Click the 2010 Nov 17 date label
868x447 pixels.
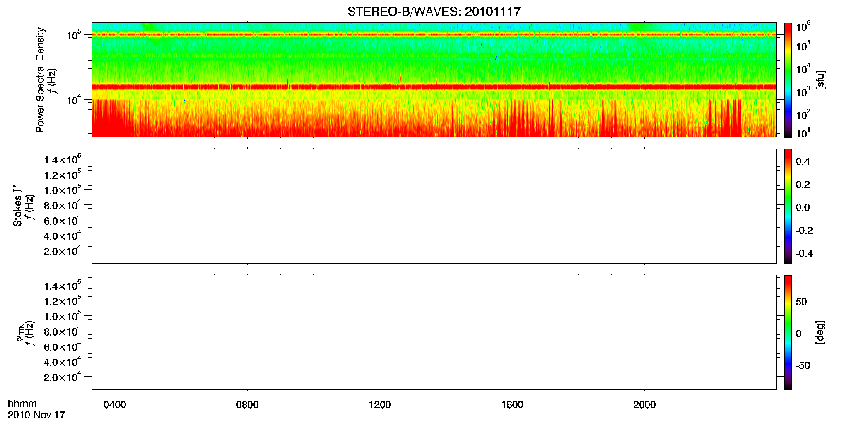click(36, 415)
